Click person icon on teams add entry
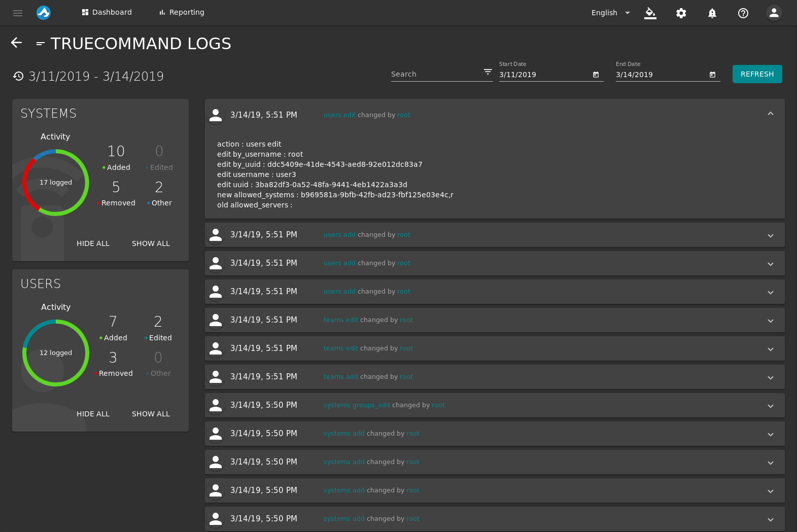 point(216,377)
